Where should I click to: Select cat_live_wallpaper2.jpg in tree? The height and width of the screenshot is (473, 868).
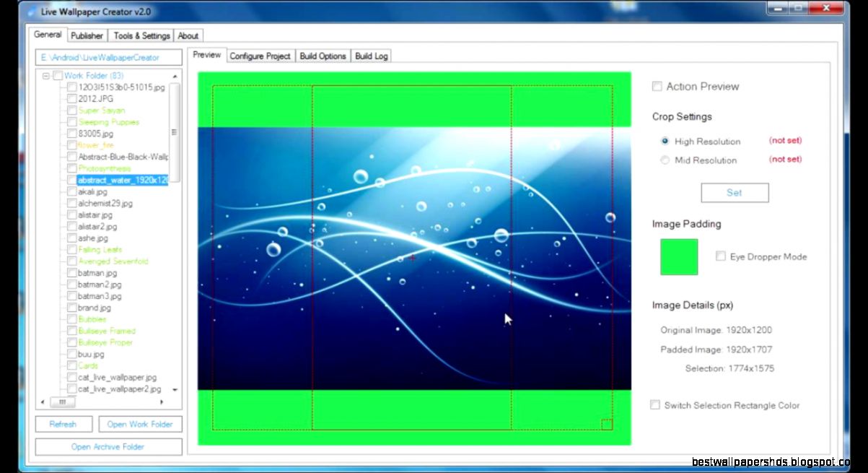tap(119, 389)
